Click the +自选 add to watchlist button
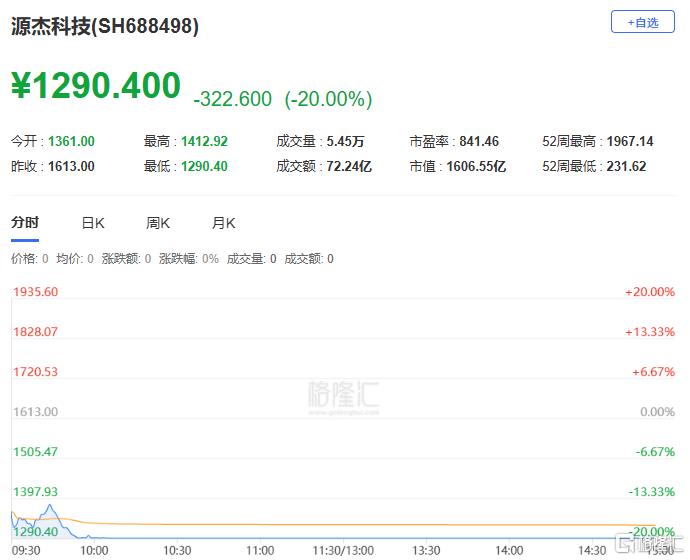690x560 pixels. pos(642,22)
